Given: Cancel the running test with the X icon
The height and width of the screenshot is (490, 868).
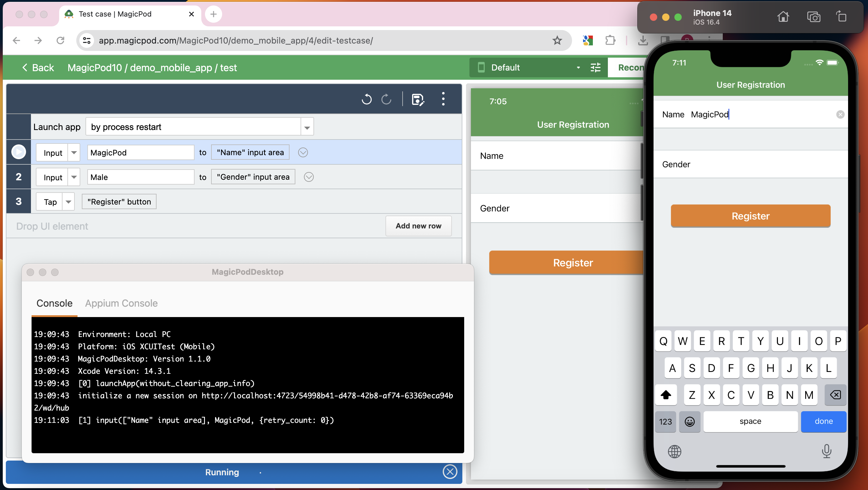Looking at the screenshot, I should (450, 472).
